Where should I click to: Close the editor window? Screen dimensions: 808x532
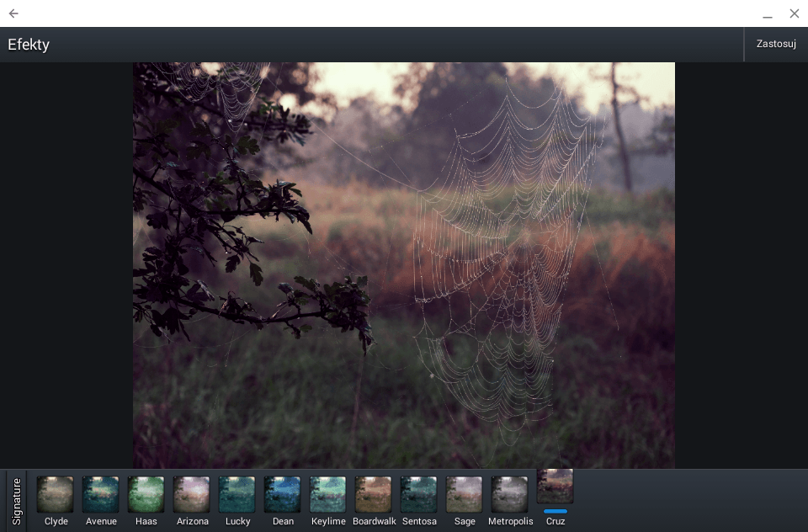coord(794,13)
